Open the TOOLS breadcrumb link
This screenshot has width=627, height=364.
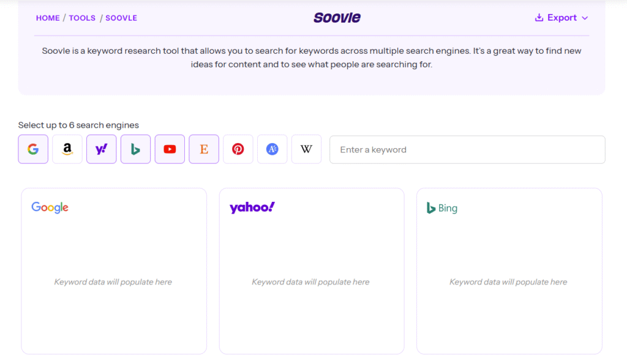[x=82, y=18]
